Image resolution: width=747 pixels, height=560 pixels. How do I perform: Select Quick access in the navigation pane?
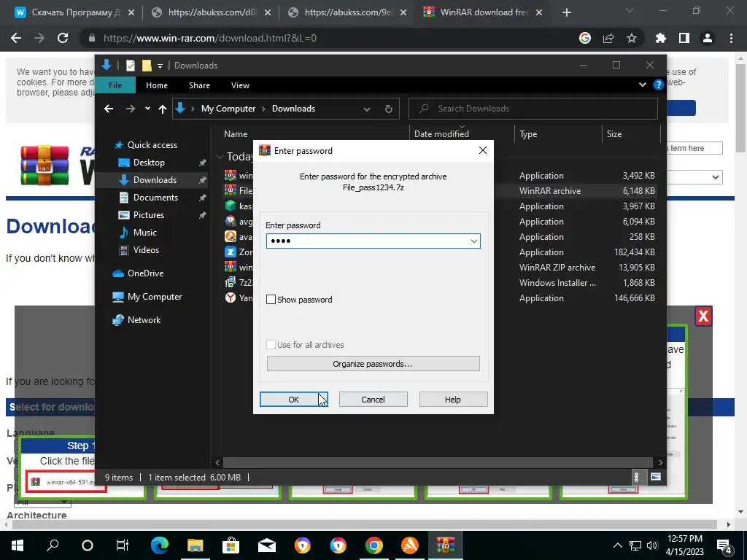(152, 145)
